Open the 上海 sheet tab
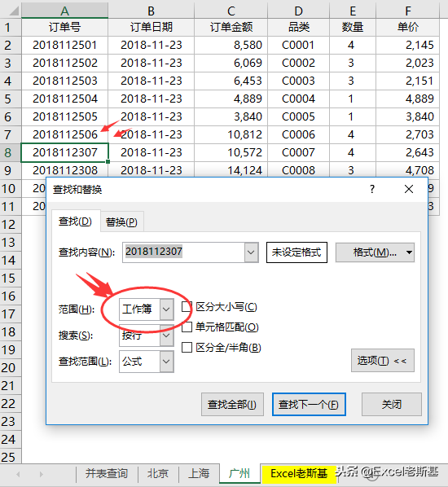Screen dimensions: 448x487 click(x=199, y=473)
